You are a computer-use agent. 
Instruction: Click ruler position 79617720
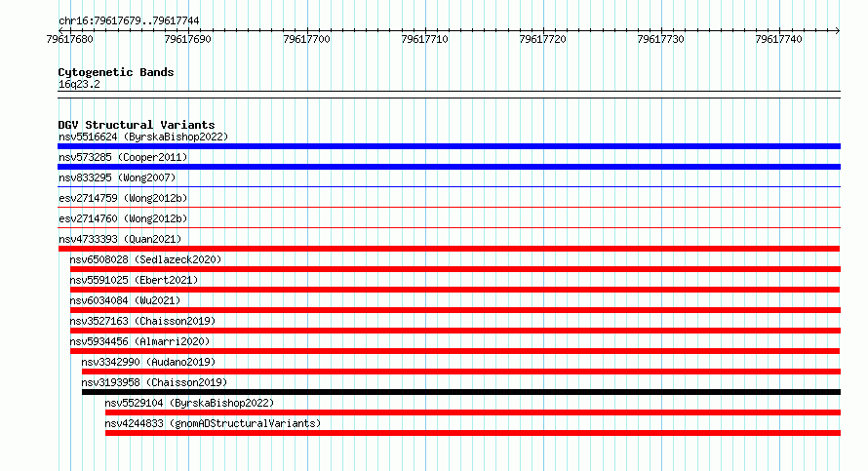pos(542,39)
